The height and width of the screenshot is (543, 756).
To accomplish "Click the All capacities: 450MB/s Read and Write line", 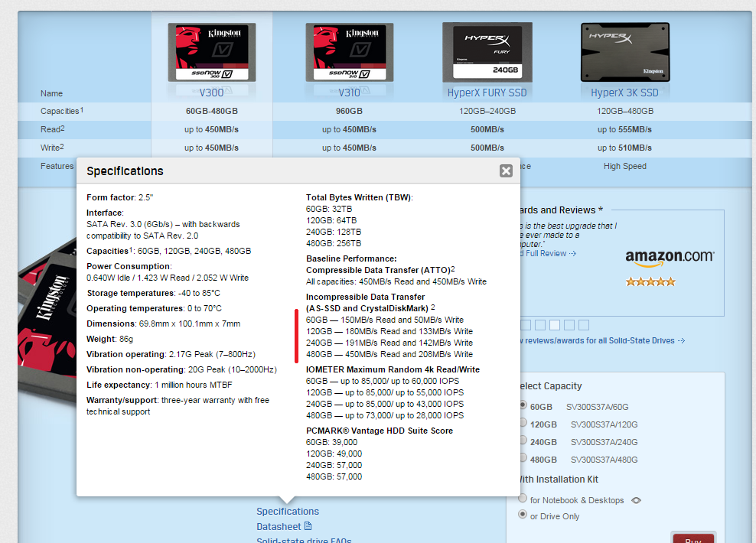I will (396, 282).
